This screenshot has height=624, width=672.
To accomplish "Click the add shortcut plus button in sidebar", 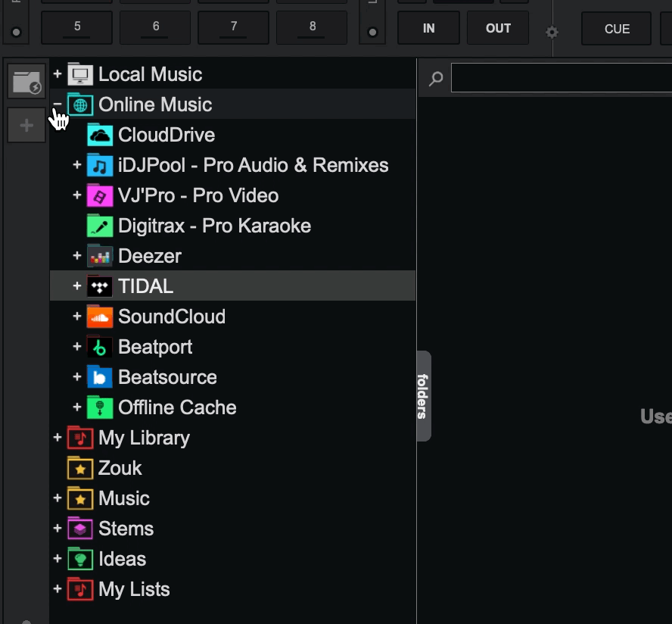I will (x=26, y=125).
